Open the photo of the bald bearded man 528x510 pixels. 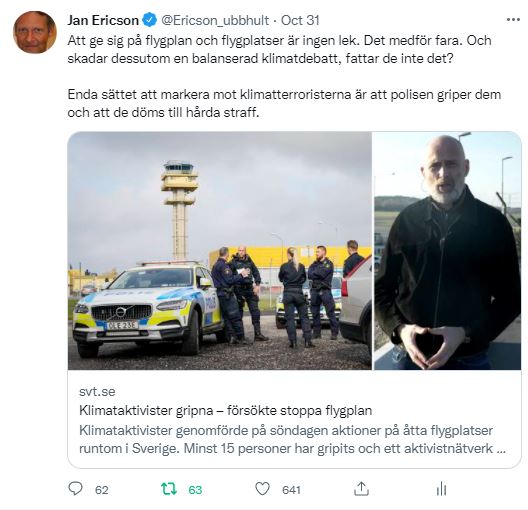click(448, 251)
